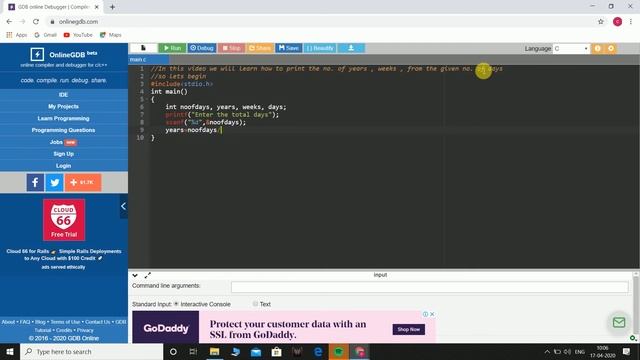Click the Beautify button
Image resolution: width=640 pixels, height=360 pixels.
point(320,48)
